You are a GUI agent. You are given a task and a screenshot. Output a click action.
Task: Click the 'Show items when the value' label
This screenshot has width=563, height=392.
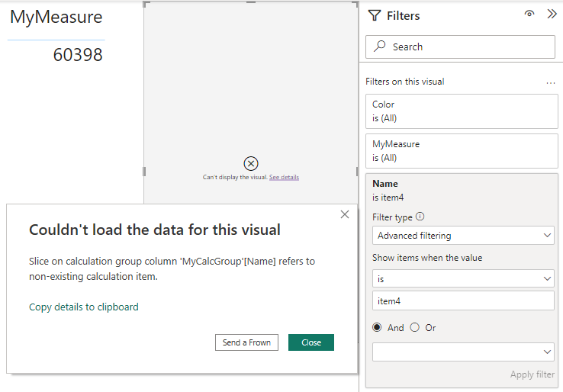click(x=427, y=258)
